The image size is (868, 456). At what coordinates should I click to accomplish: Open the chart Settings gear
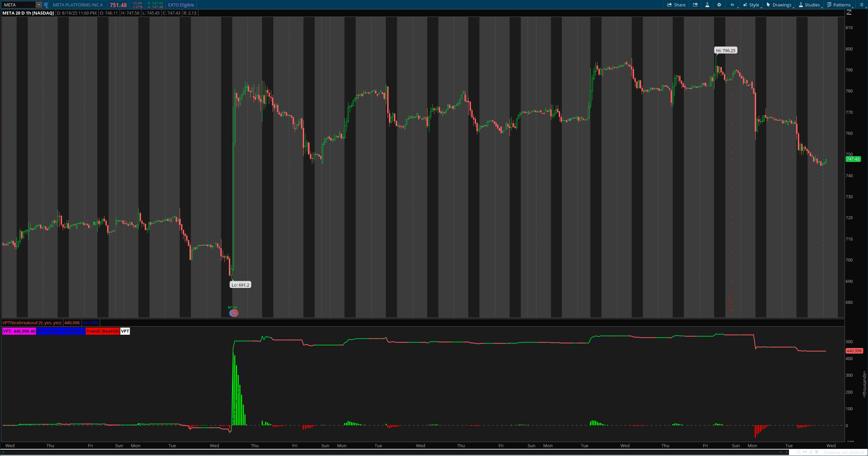click(x=719, y=5)
